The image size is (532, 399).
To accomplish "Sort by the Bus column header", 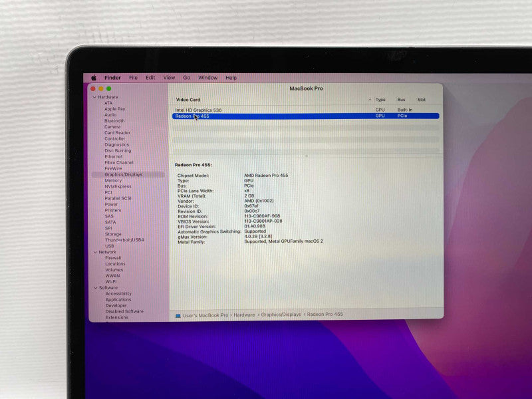I will pos(402,100).
